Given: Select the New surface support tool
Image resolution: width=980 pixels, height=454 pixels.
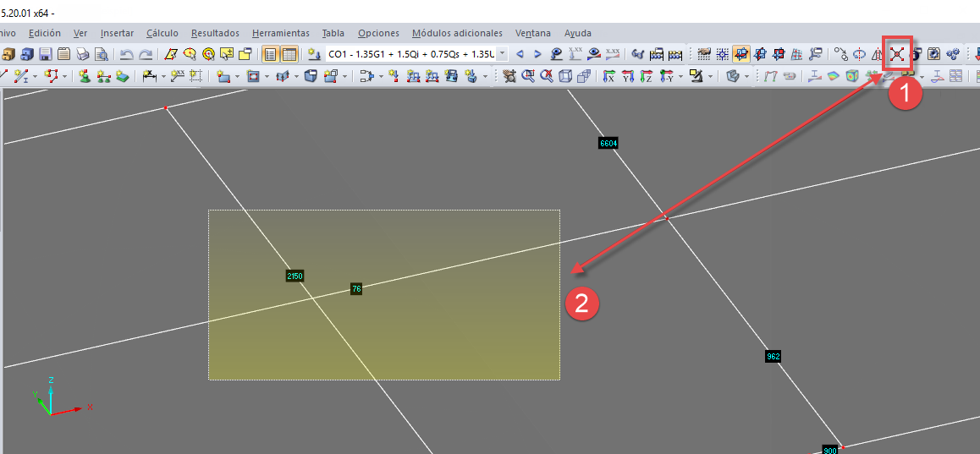Looking at the screenshot, I should coord(123,76).
